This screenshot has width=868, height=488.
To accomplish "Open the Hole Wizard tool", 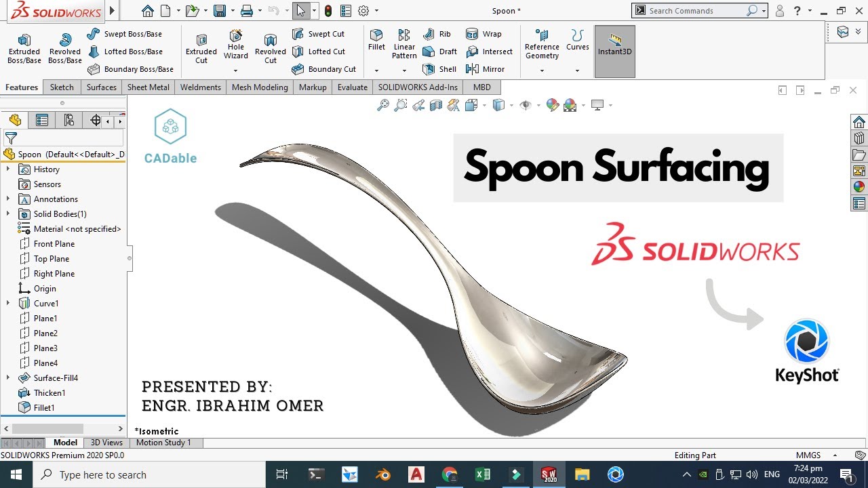I will [x=236, y=45].
